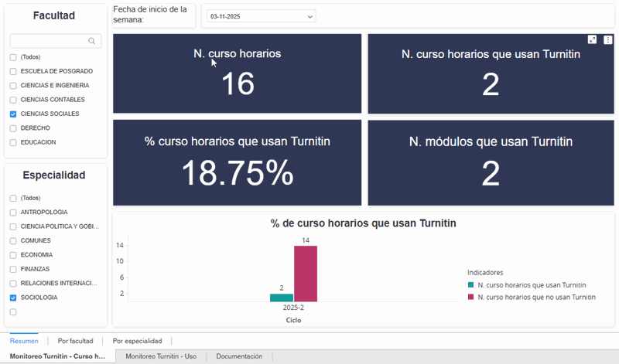Tick the ECONOMIA specialty checkbox
The width and height of the screenshot is (619, 364).
(13, 255)
